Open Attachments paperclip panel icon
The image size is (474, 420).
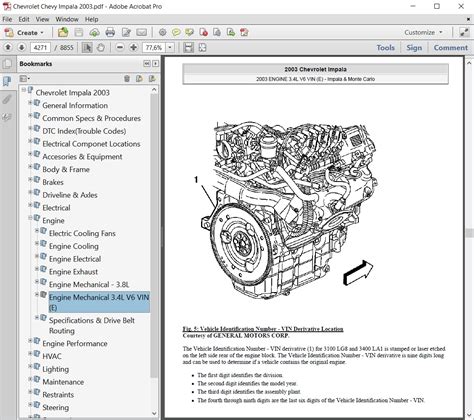point(7,99)
